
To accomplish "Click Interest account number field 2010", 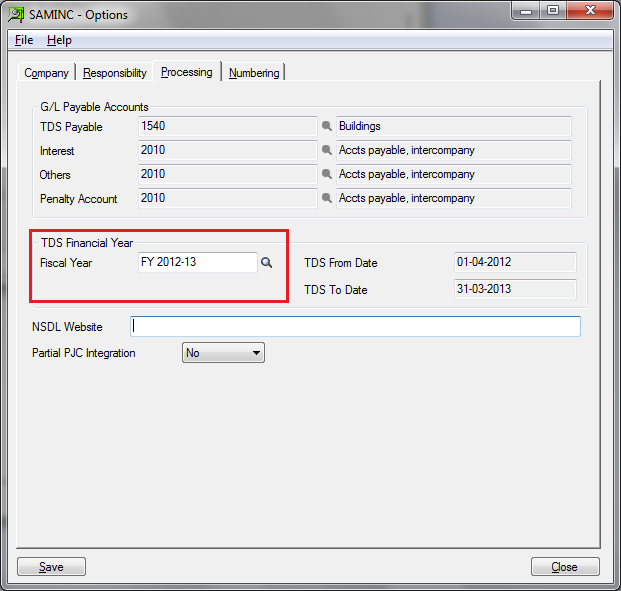I will pyautogui.click(x=228, y=150).
